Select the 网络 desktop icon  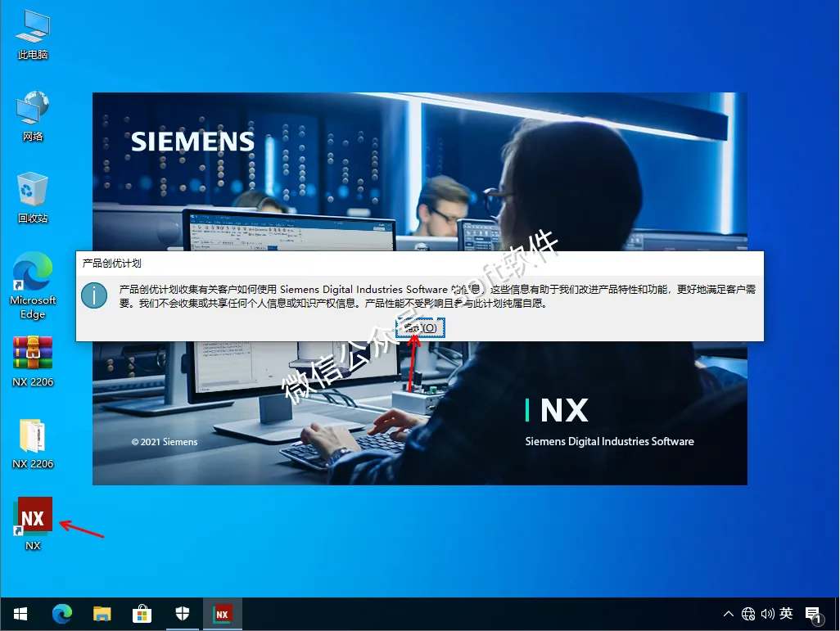33,116
